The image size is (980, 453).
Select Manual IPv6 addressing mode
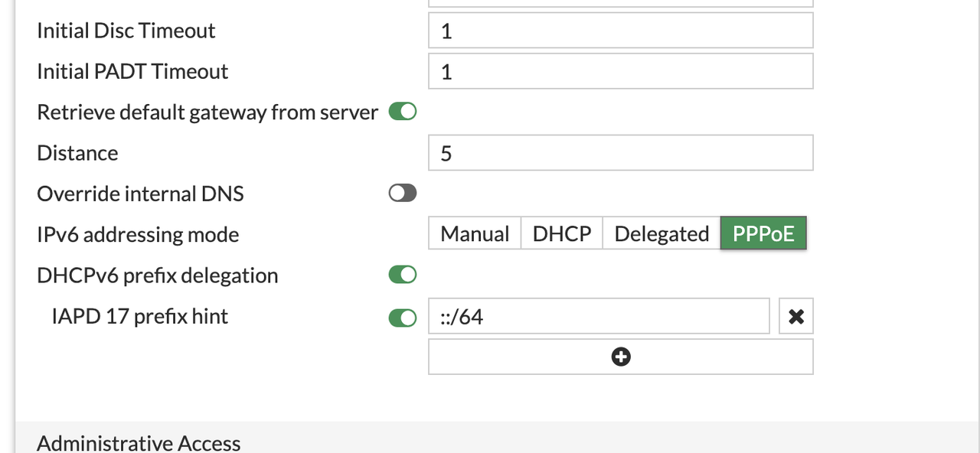pyautogui.click(x=475, y=234)
